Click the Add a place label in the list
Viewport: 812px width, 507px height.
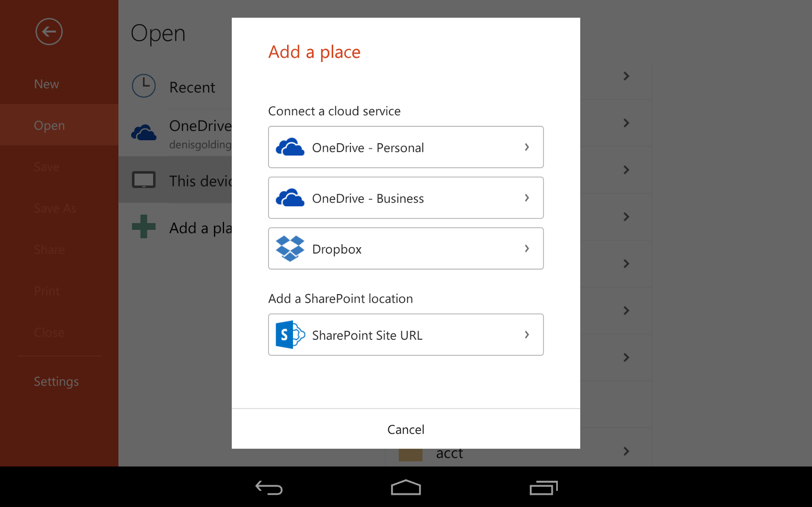(200, 228)
